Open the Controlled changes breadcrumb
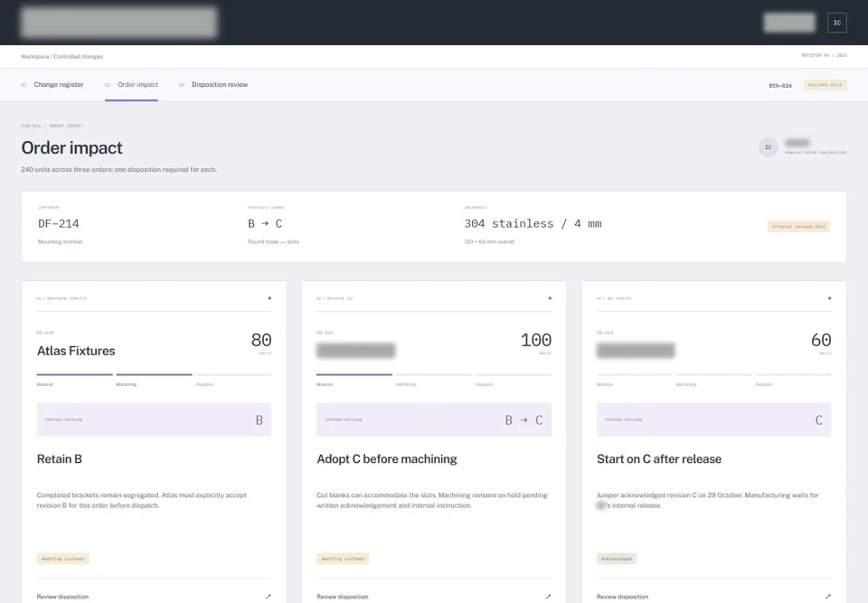Viewport: 868px width, 603px height. [78, 56]
